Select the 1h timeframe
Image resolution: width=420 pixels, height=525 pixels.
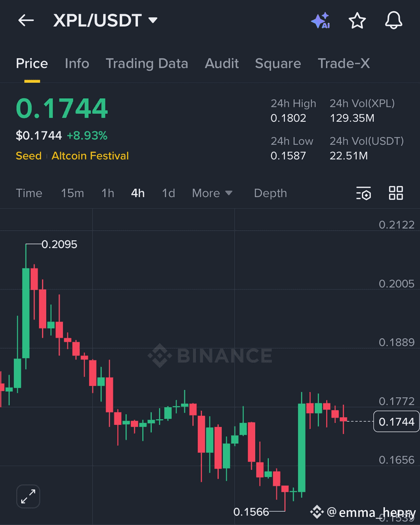(x=108, y=193)
